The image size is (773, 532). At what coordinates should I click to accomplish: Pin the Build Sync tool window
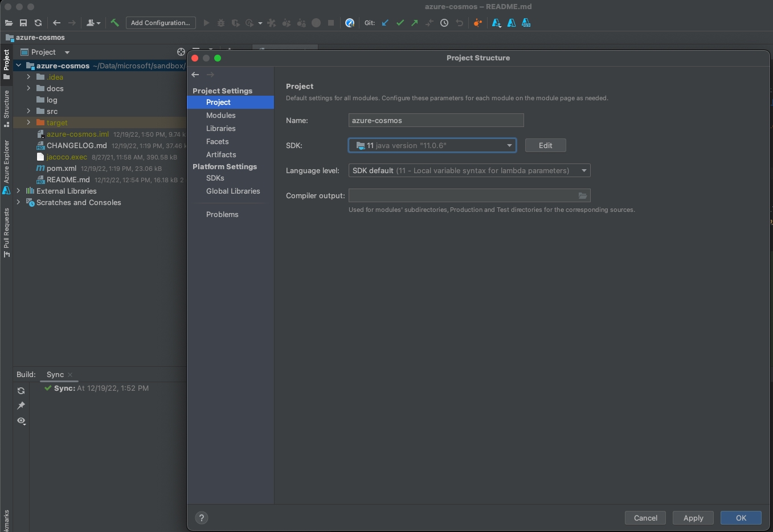21,406
